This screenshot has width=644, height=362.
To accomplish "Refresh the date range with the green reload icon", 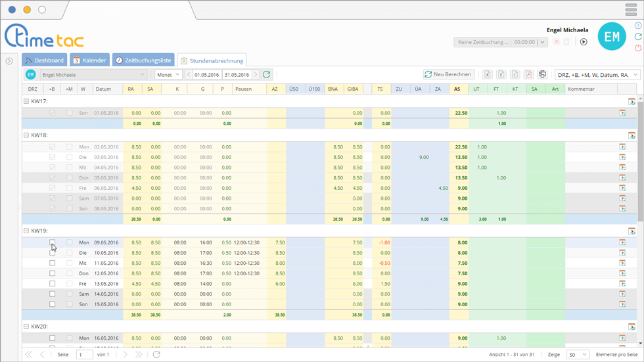I will pyautogui.click(x=266, y=75).
